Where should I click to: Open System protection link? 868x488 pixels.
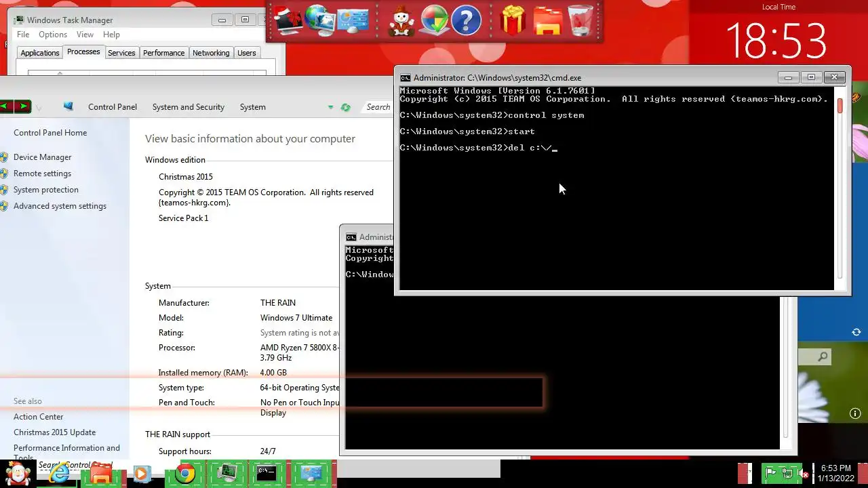coord(46,190)
